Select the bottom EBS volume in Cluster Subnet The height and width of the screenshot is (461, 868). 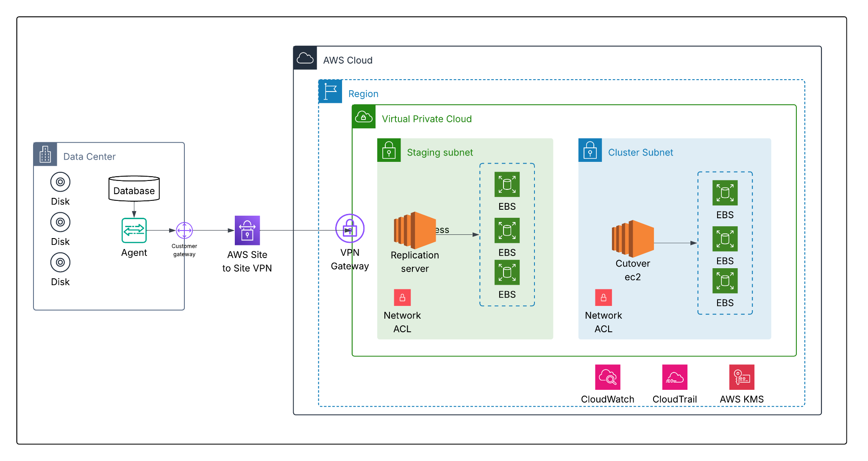(725, 281)
